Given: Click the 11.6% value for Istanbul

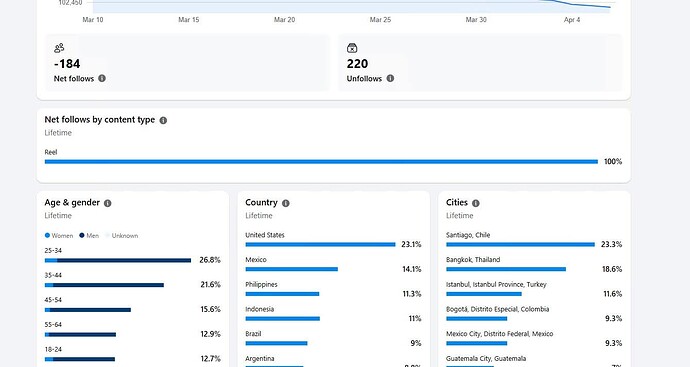Looking at the screenshot, I should 613,294.
